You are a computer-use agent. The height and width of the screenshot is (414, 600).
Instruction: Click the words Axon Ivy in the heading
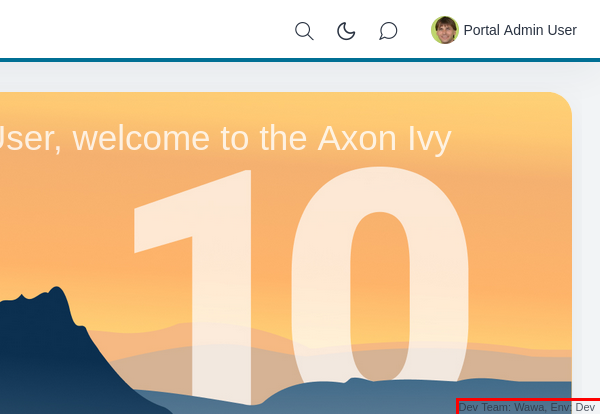(384, 138)
